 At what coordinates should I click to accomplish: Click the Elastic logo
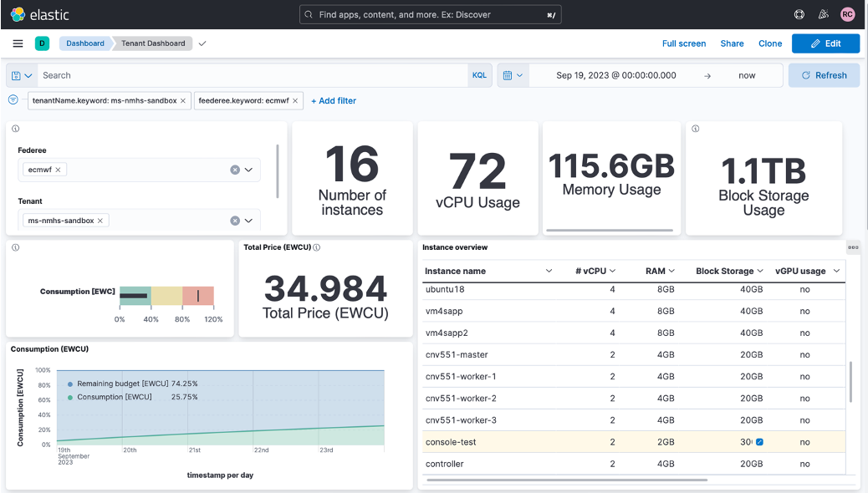click(40, 15)
